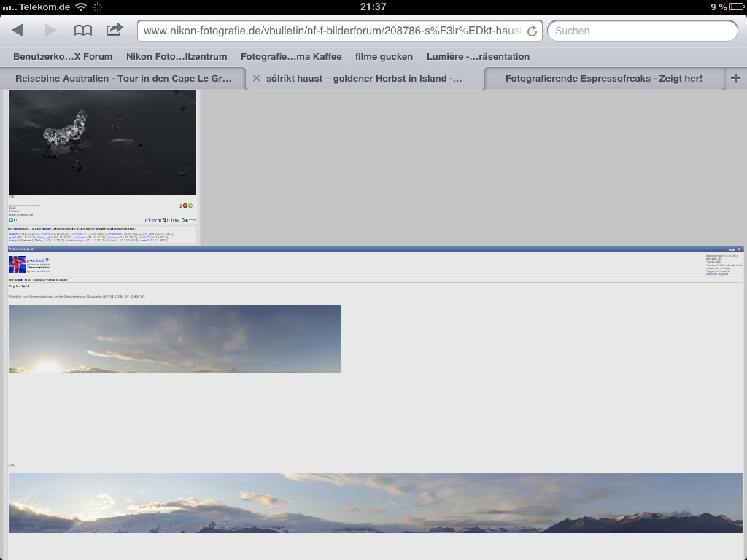
Task: Open pixelized's Iceland flag avatar
Action: point(18,264)
